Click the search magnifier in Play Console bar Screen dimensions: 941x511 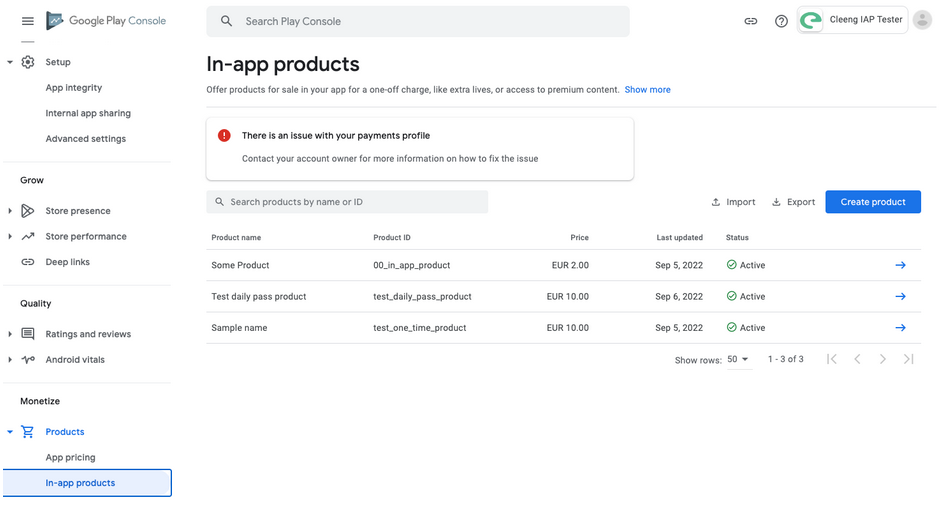tap(226, 21)
